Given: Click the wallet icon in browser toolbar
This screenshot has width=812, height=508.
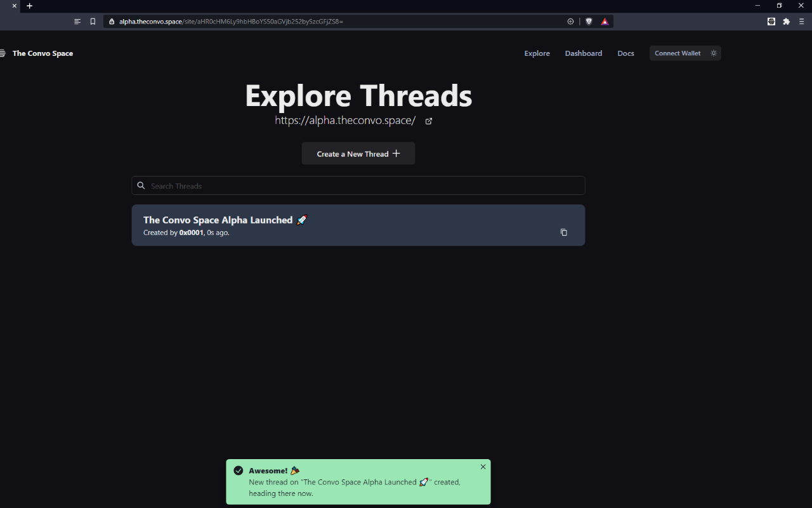Looking at the screenshot, I should point(771,21).
